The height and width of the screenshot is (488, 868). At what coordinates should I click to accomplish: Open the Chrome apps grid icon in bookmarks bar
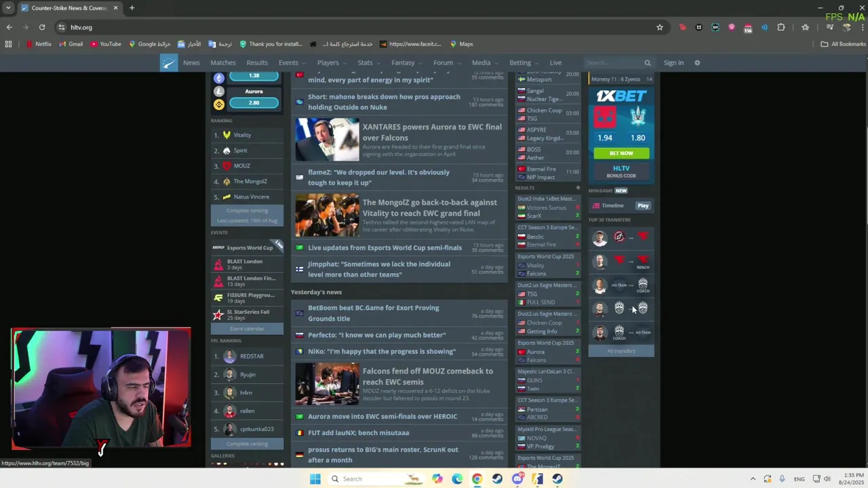pos(8,44)
